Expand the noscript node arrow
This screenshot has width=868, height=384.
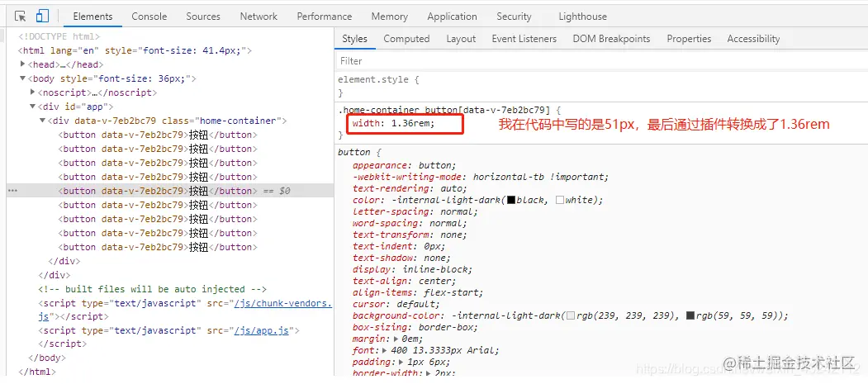33,92
